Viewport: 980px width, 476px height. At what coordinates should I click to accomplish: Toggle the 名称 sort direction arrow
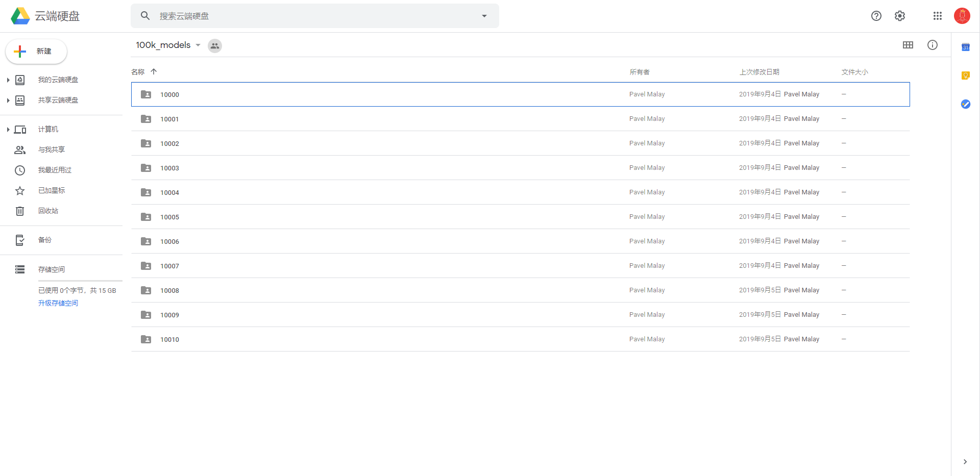[x=154, y=72]
